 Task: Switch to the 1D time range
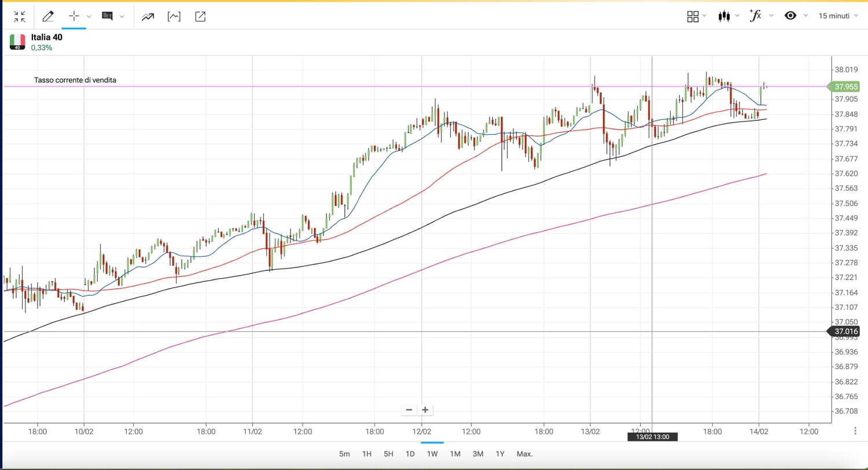coord(410,454)
